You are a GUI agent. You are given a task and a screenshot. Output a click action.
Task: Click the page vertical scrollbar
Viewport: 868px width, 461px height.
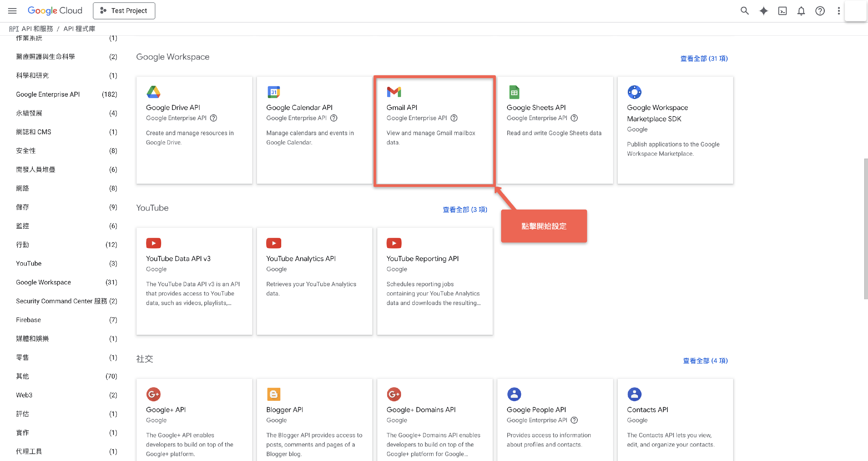865,229
